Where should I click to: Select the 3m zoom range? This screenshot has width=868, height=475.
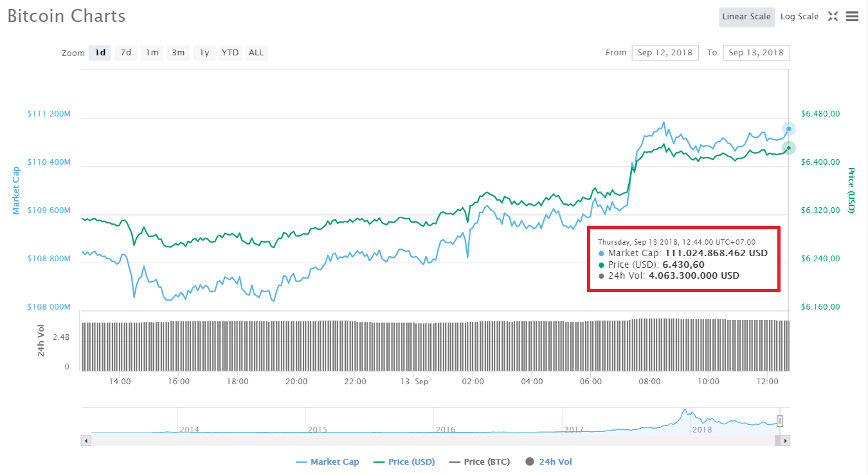(178, 53)
